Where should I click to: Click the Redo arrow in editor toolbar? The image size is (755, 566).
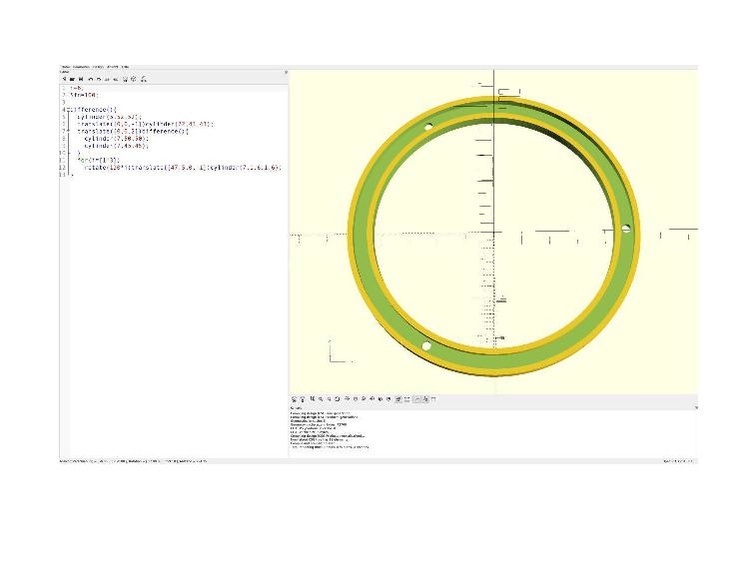[98, 79]
